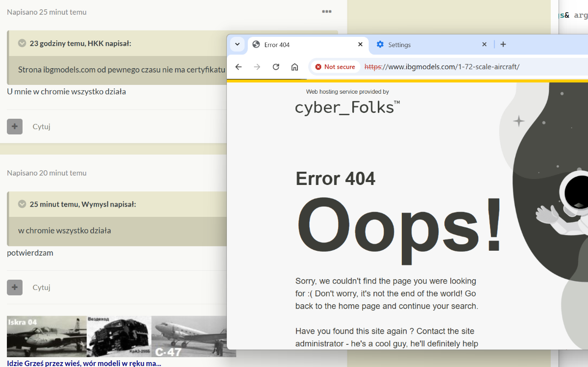
Task: Click the Not secure site info badge
Action: click(336, 67)
